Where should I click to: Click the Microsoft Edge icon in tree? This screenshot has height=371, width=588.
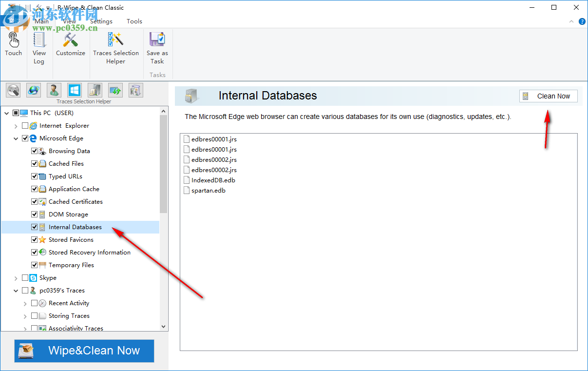[x=33, y=138]
